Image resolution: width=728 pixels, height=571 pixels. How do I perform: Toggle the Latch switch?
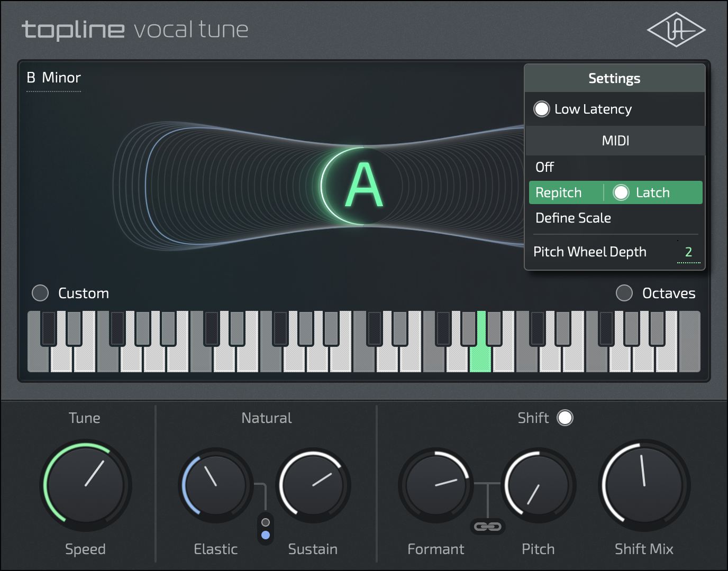coord(621,192)
